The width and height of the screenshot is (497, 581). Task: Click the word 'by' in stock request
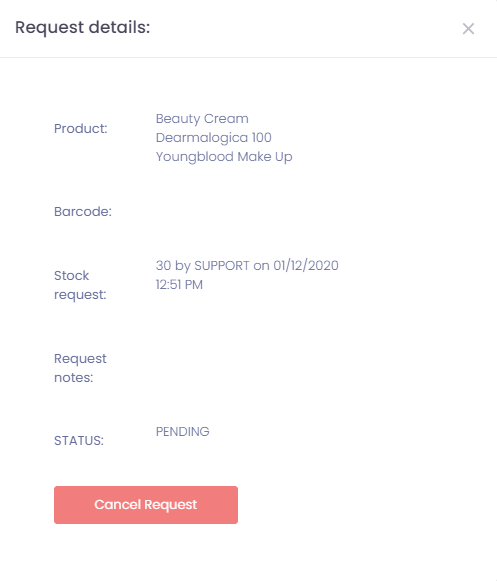[x=183, y=266]
